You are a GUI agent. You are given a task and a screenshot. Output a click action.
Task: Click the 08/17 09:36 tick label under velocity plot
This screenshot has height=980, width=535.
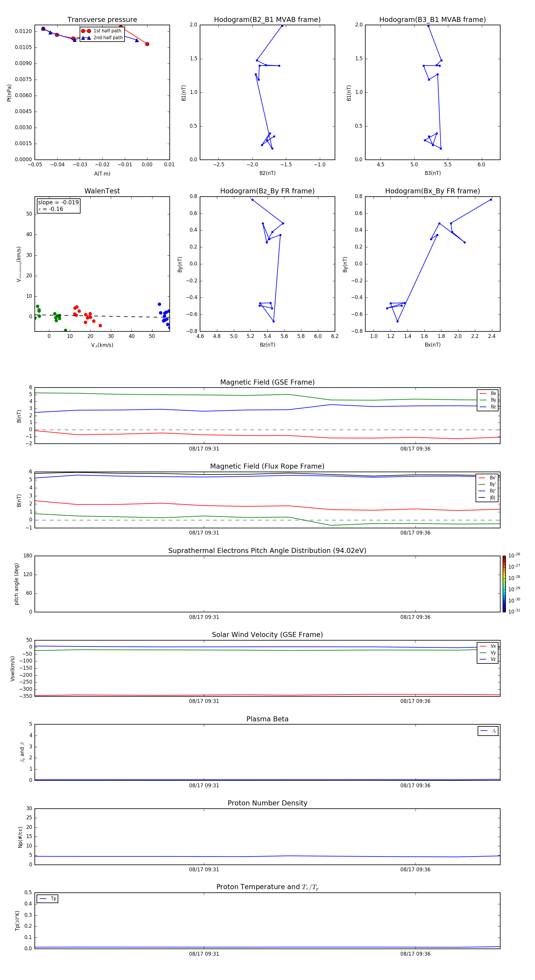[416, 701]
